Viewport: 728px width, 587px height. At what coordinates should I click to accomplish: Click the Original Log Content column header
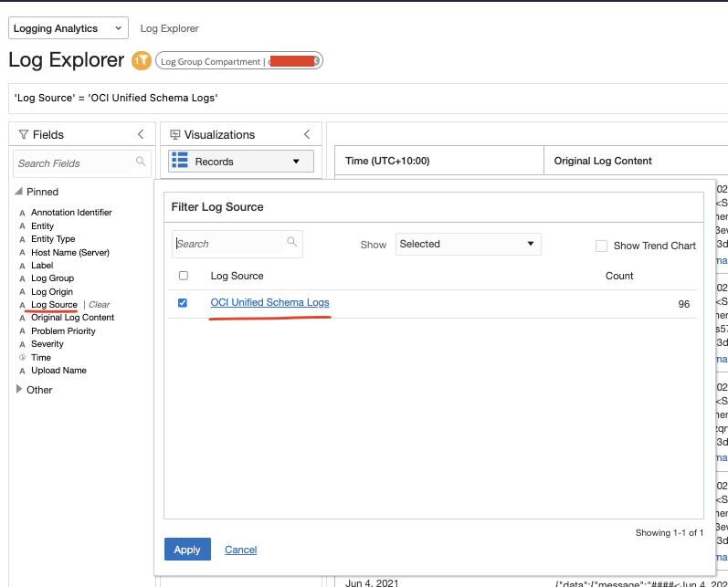point(603,161)
